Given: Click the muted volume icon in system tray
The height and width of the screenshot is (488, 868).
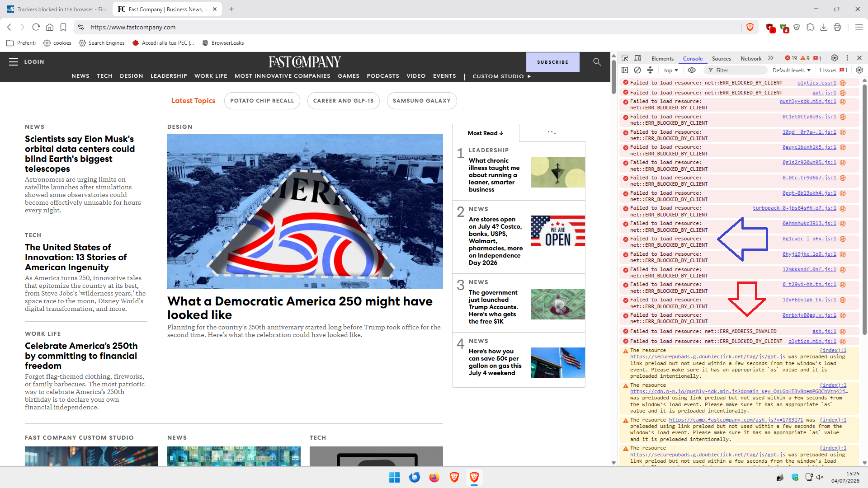Looking at the screenshot, I should tap(820, 477).
